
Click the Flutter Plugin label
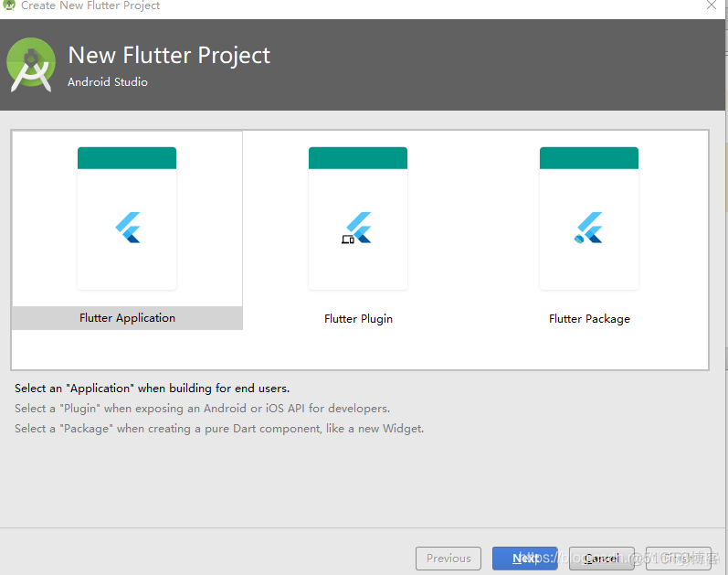358,319
